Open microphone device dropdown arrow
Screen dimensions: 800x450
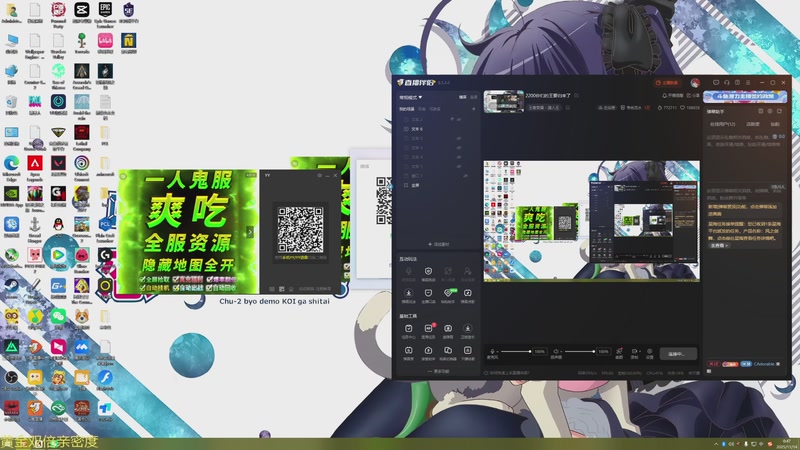[496, 352]
